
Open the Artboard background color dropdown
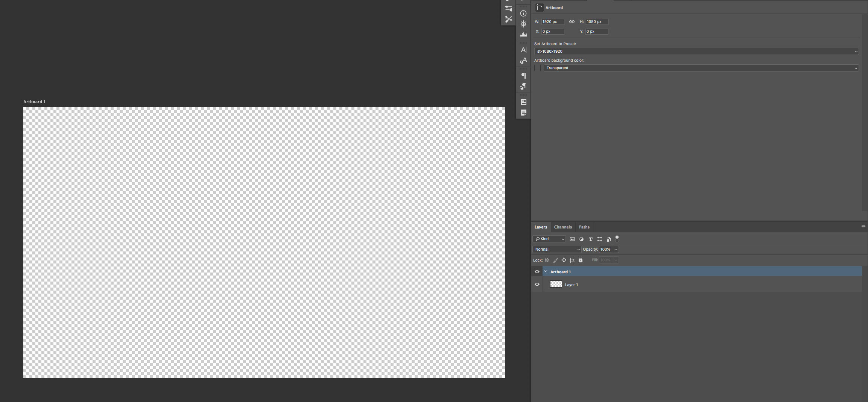(x=701, y=68)
